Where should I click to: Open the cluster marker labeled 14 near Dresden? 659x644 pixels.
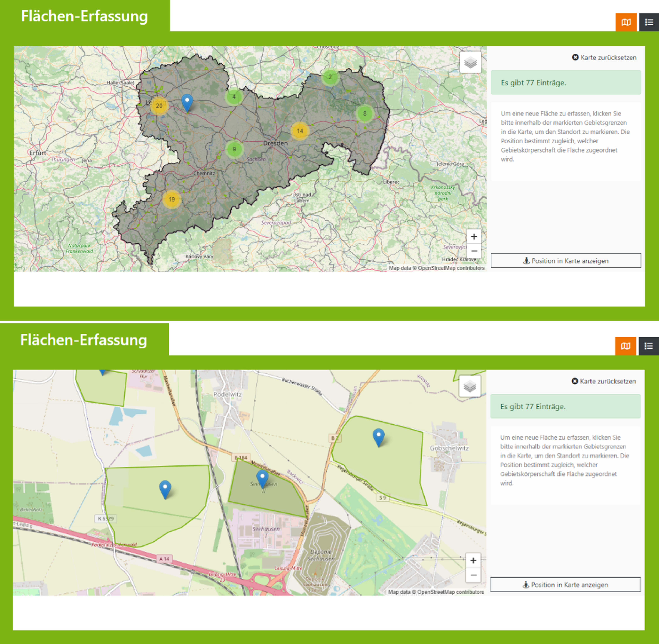click(300, 131)
